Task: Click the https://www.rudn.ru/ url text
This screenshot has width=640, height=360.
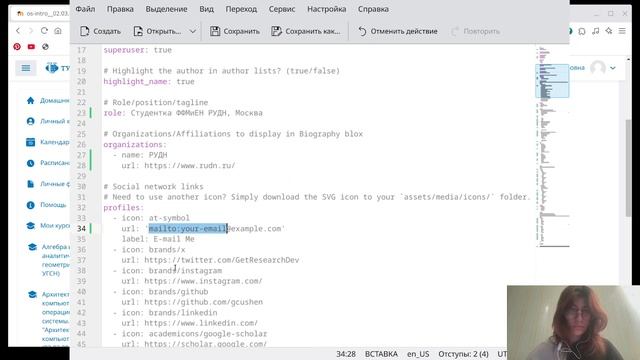Action: tap(190, 166)
